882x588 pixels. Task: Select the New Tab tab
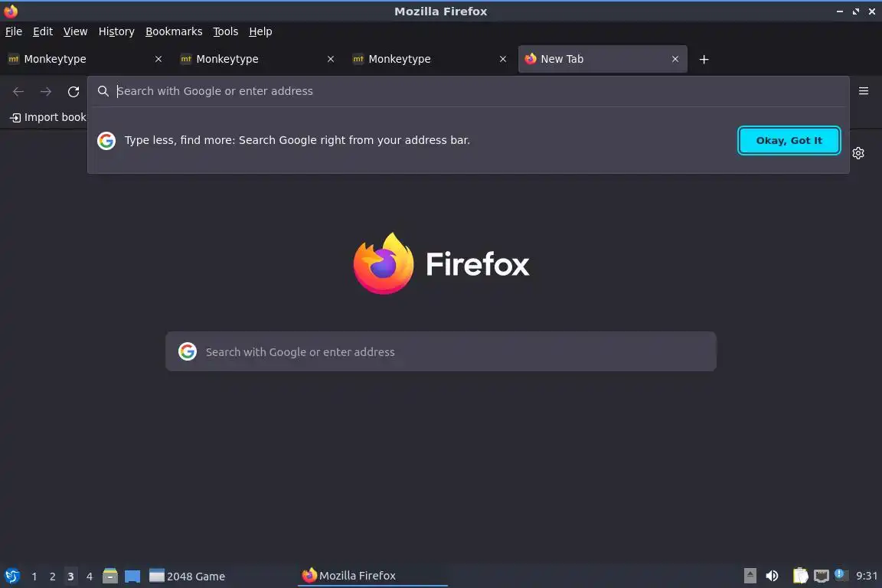pyautogui.click(x=603, y=59)
